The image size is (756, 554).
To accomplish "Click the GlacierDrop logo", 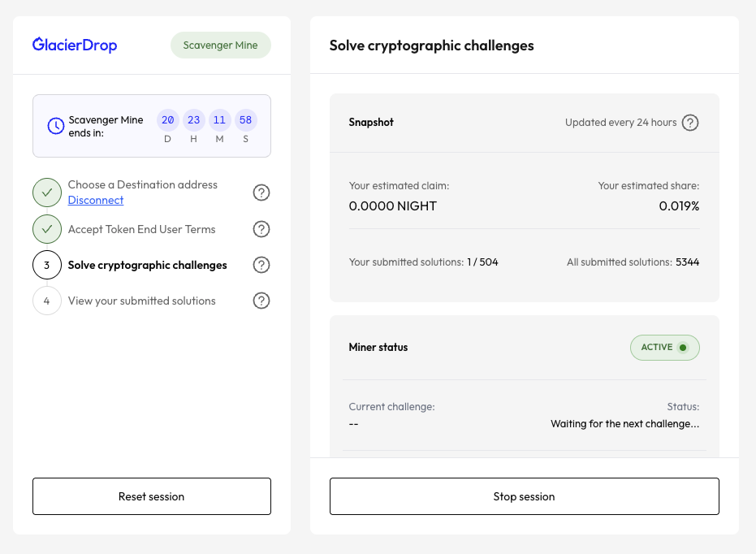I will tap(75, 45).
